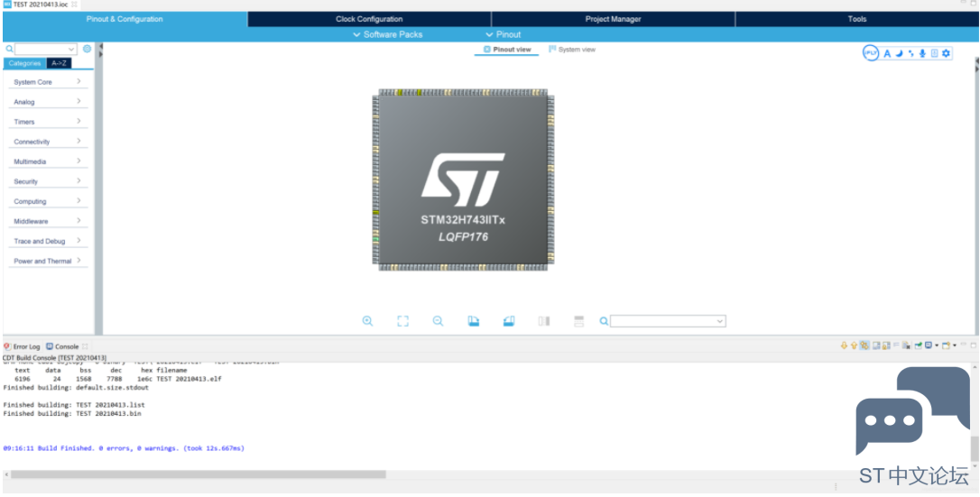
Task: Click the console icon right of the highlighted one
Action: (x=876, y=345)
